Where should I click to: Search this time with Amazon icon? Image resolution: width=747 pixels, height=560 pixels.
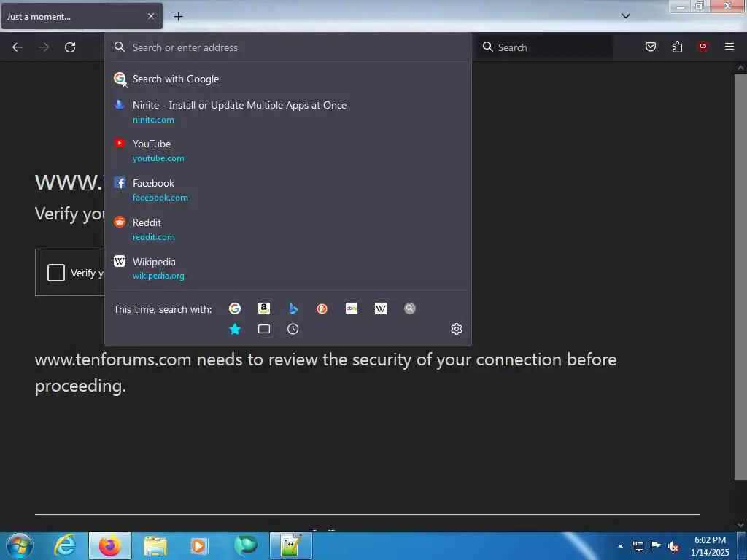click(264, 308)
